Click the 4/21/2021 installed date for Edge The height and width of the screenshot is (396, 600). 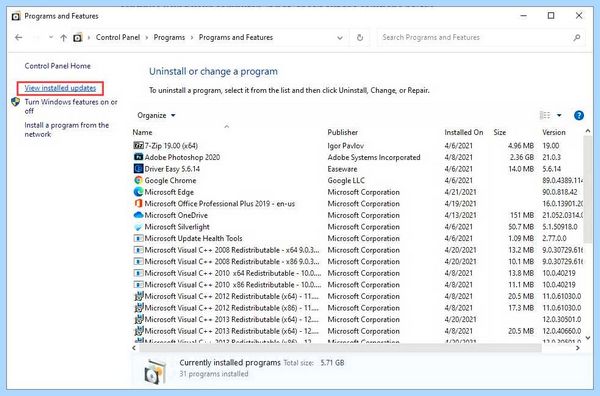(x=460, y=192)
